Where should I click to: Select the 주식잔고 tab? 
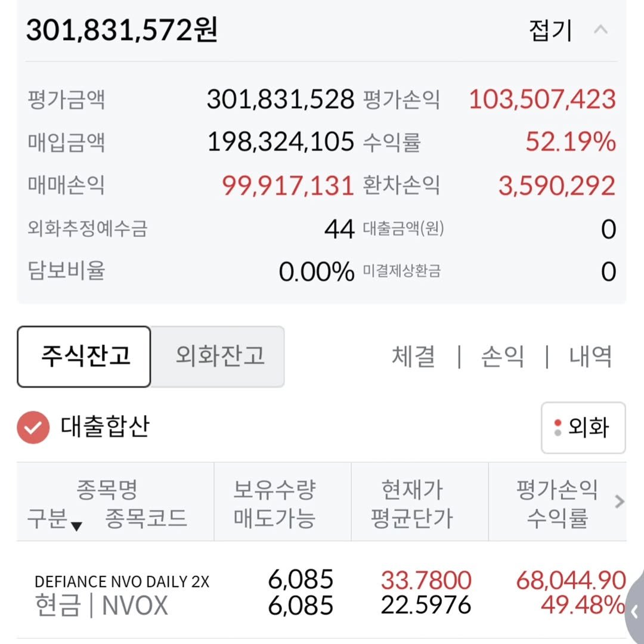84,357
